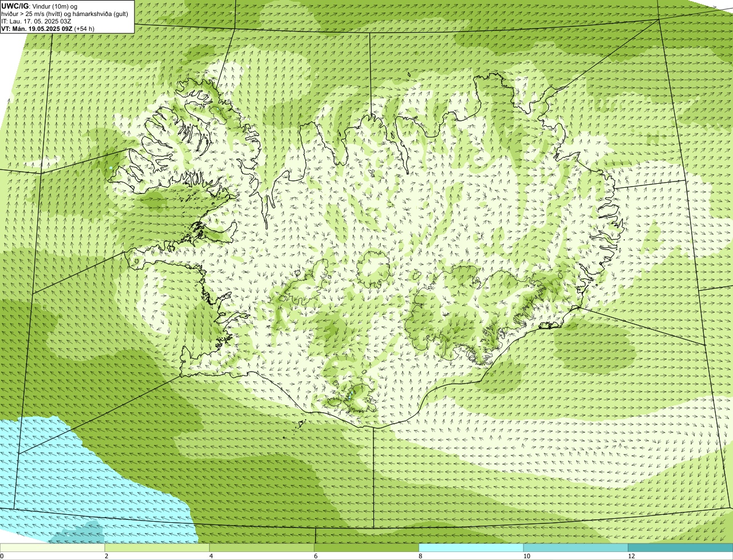
Task: Click the pale yellow 0–2 legend color segment
Action: click(x=52, y=548)
